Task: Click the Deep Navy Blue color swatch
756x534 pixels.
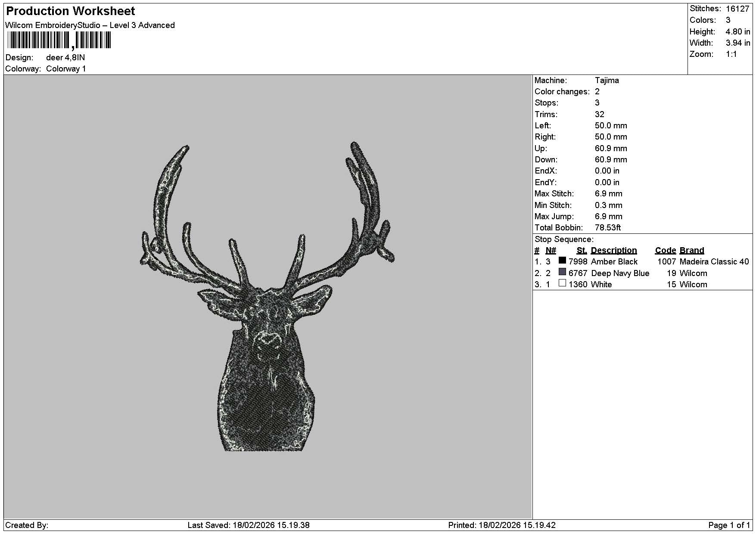Action: (x=562, y=272)
